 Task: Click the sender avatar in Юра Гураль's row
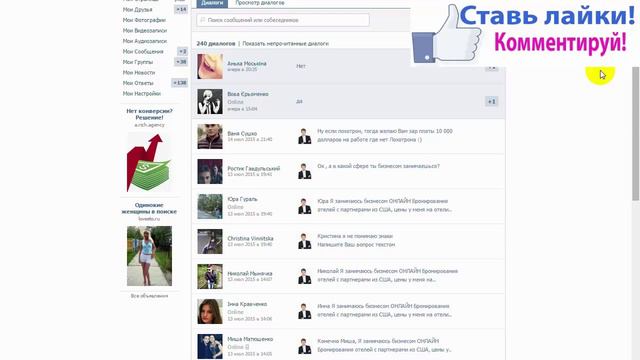pos(304,207)
